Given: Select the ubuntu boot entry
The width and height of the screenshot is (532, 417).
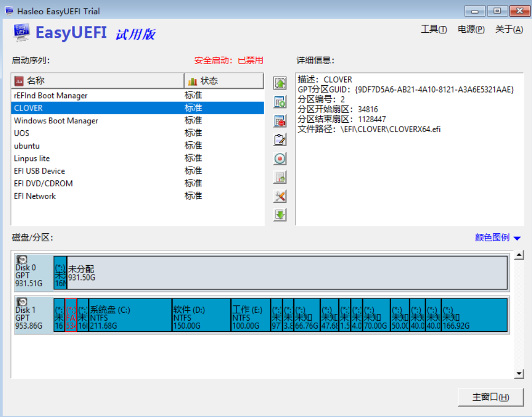Looking at the screenshot, I should pos(138,146).
